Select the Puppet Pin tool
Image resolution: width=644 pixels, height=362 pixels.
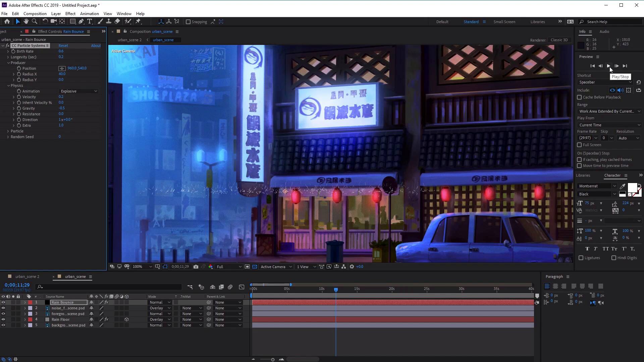point(138,21)
